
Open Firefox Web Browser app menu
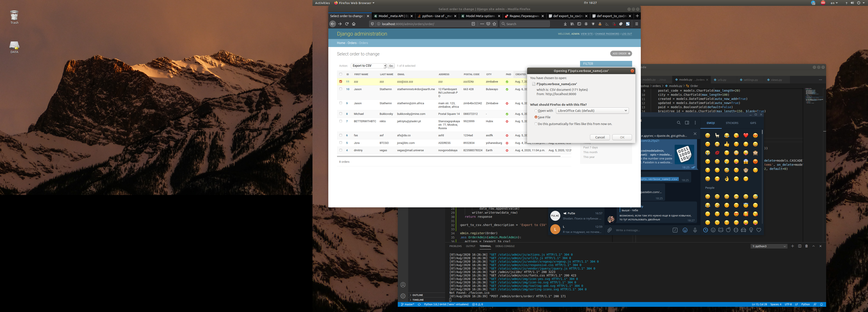(x=354, y=3)
